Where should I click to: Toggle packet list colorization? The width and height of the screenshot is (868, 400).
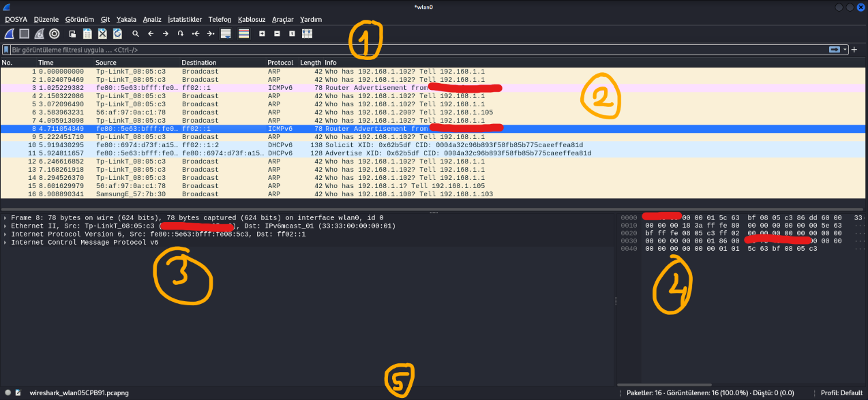(243, 33)
